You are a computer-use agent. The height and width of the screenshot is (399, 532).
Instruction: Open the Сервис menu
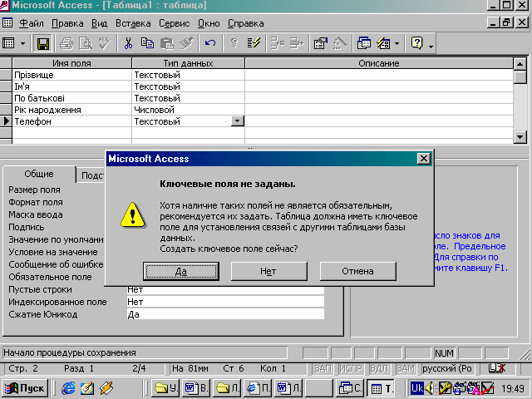[174, 23]
